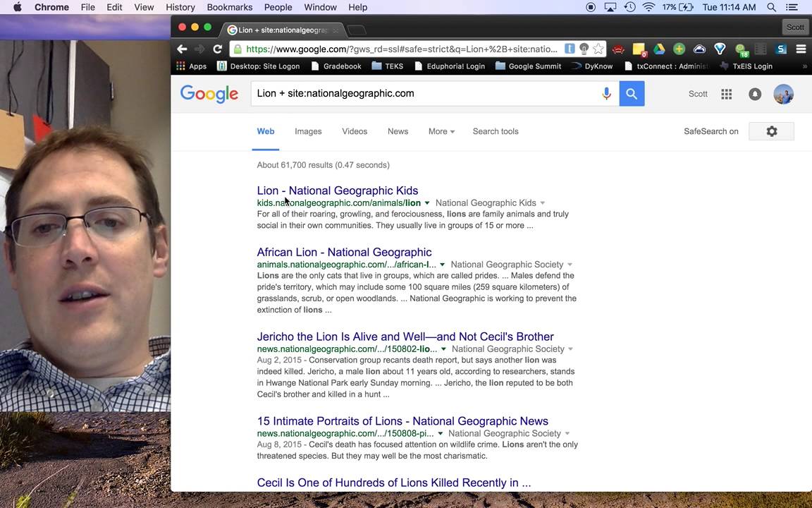Open Google notifications bell

point(754,94)
